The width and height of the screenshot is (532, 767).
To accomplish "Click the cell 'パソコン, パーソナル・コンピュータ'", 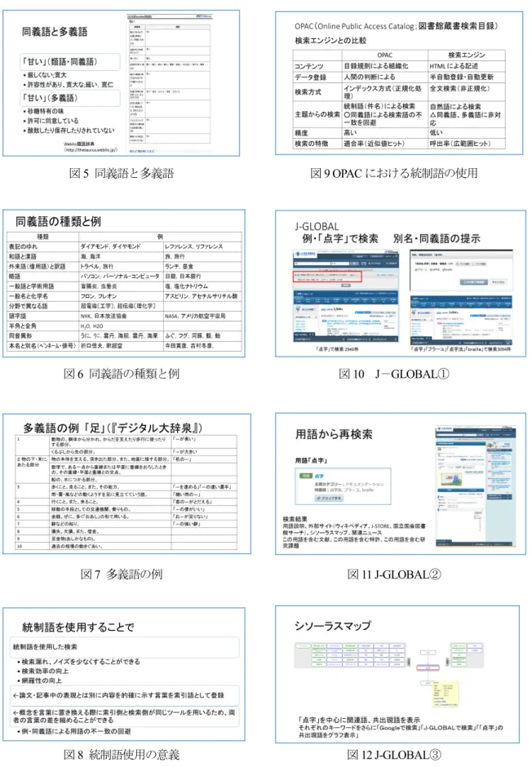I will pos(122,277).
